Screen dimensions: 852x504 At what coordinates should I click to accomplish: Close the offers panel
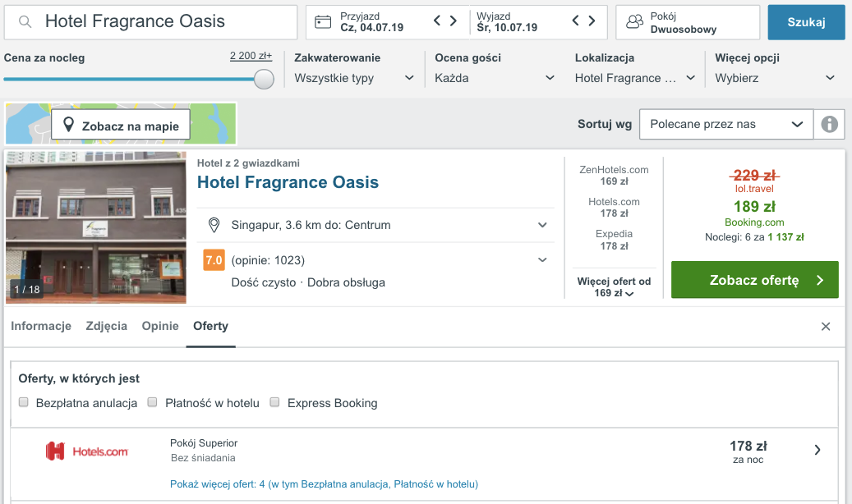(826, 327)
